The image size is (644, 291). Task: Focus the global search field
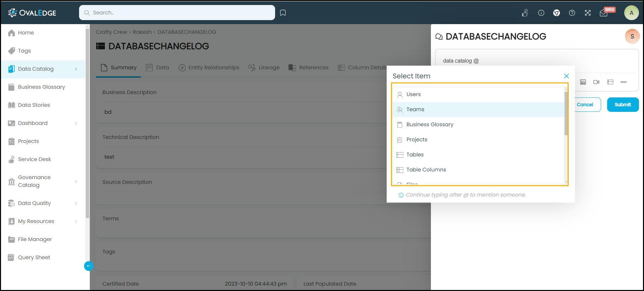(177, 13)
